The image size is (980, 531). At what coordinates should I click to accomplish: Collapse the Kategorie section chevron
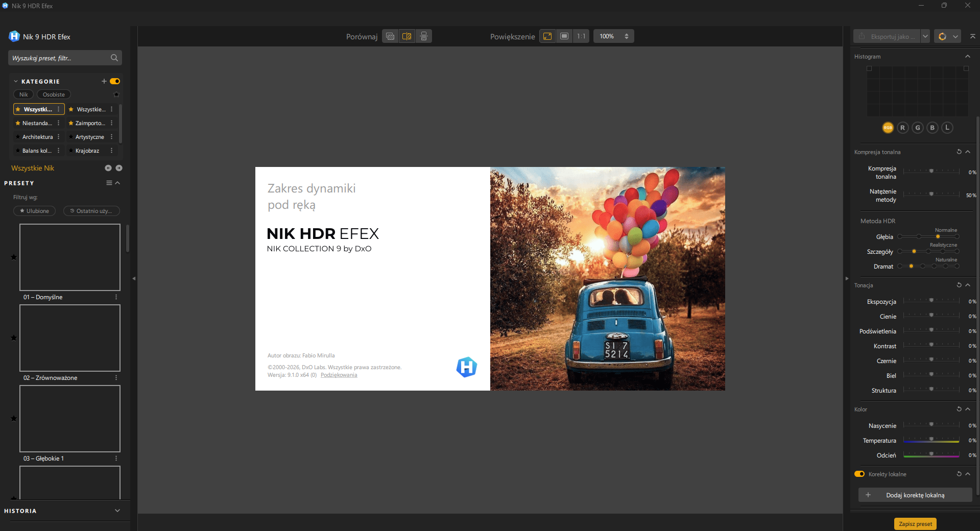16,81
